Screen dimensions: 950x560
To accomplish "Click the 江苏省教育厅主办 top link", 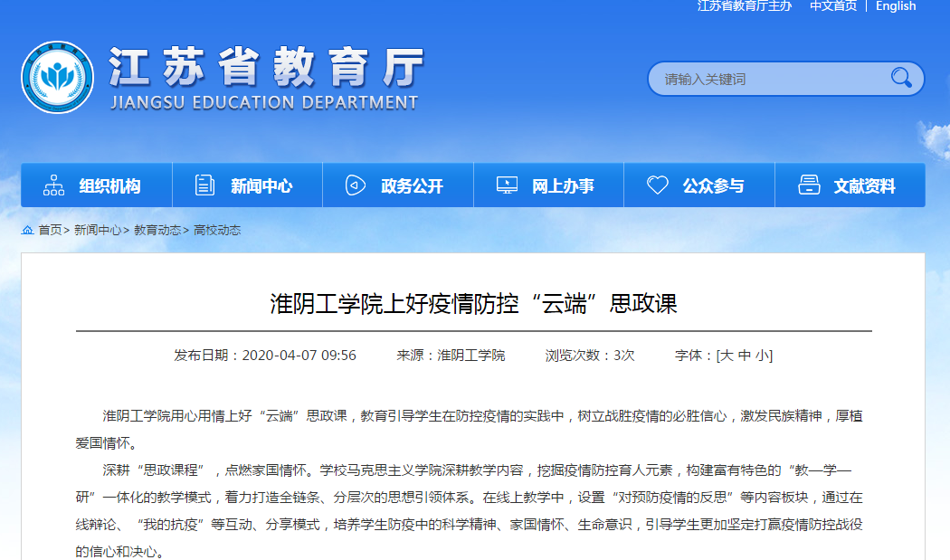I will tap(745, 6).
